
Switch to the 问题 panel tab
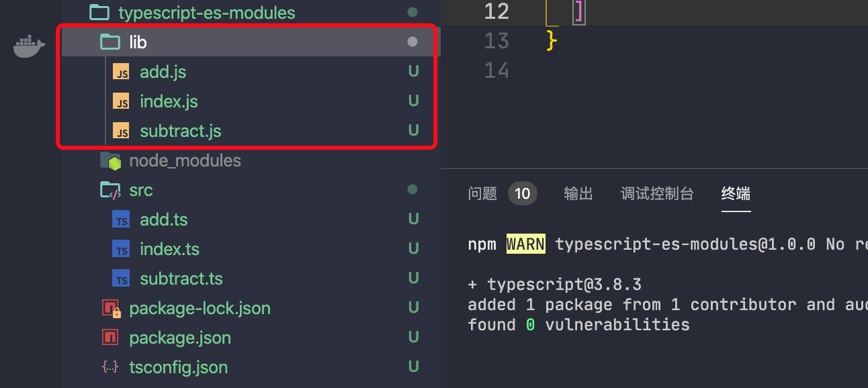coord(482,194)
